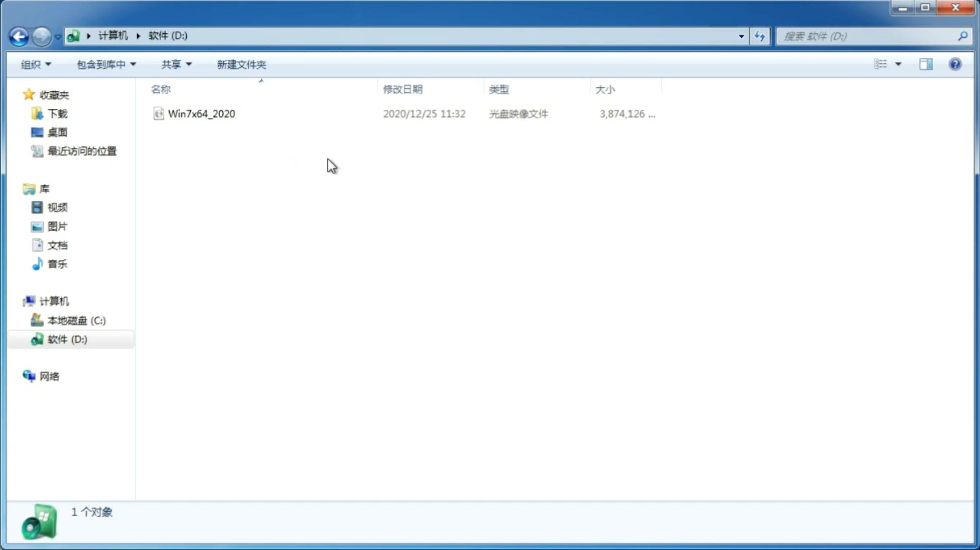
Task: Open 图片 pictures library
Action: pos(57,226)
